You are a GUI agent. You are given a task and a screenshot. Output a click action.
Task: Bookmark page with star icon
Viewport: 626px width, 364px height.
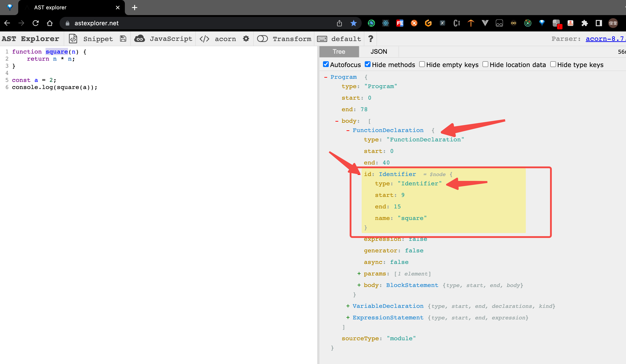[x=353, y=23]
